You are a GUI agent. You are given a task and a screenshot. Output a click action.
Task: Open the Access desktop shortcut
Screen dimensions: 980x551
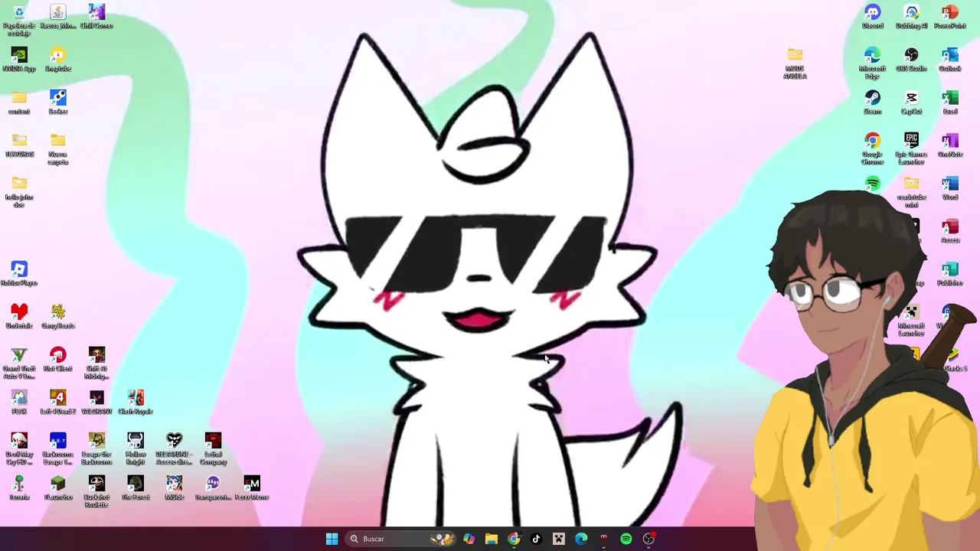[x=950, y=231]
